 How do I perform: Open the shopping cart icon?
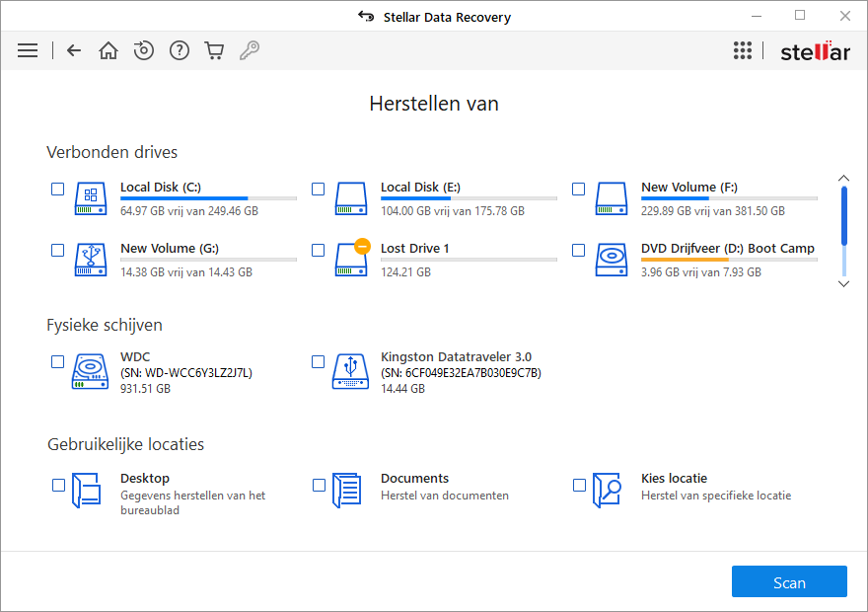point(214,50)
